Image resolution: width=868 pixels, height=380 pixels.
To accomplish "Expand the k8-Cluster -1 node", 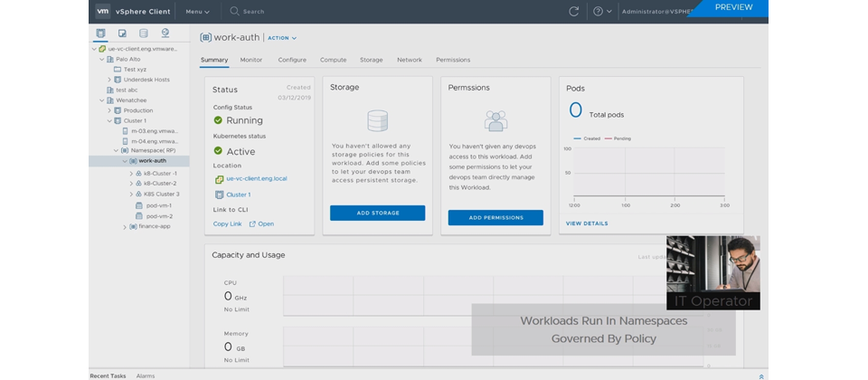I will point(131,174).
